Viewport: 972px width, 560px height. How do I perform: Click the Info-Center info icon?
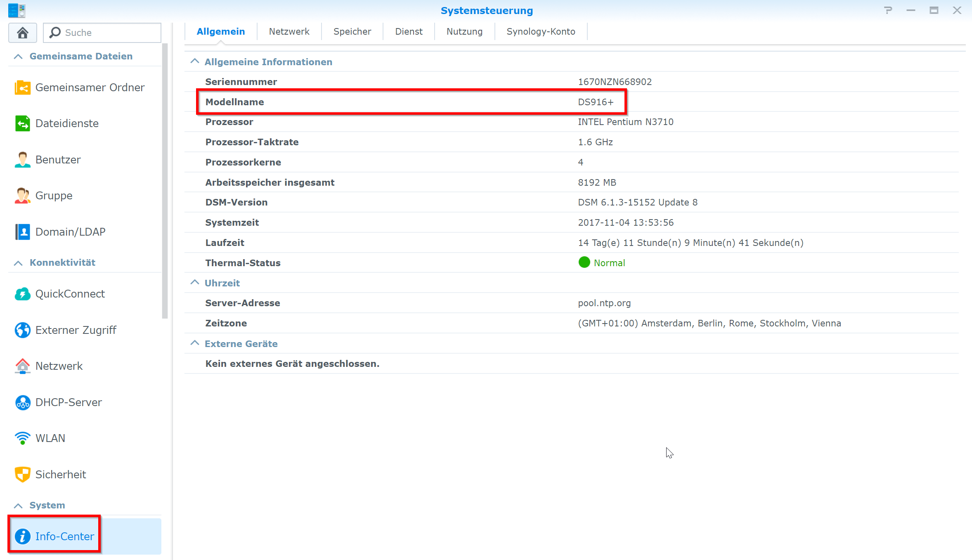click(x=22, y=536)
